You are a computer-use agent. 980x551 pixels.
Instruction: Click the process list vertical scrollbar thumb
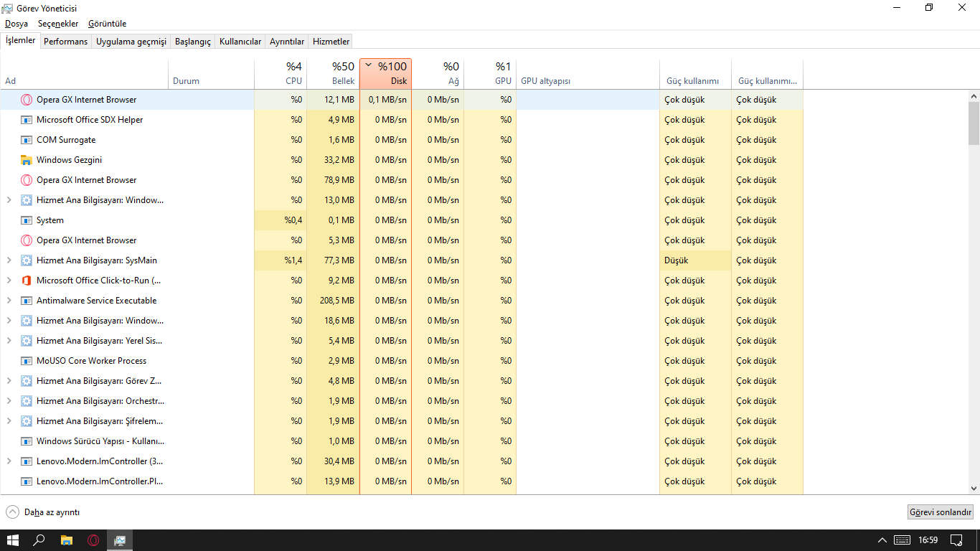pos(974,123)
